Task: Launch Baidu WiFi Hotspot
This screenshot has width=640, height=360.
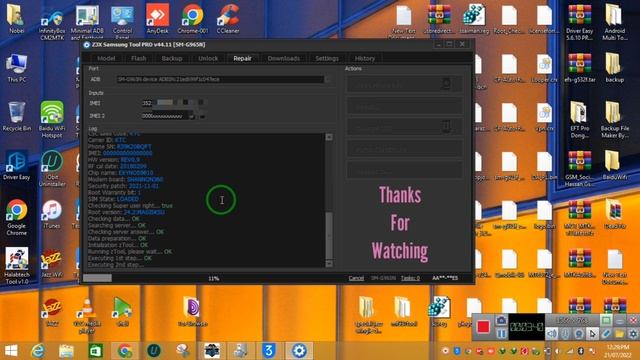Action: (52, 119)
